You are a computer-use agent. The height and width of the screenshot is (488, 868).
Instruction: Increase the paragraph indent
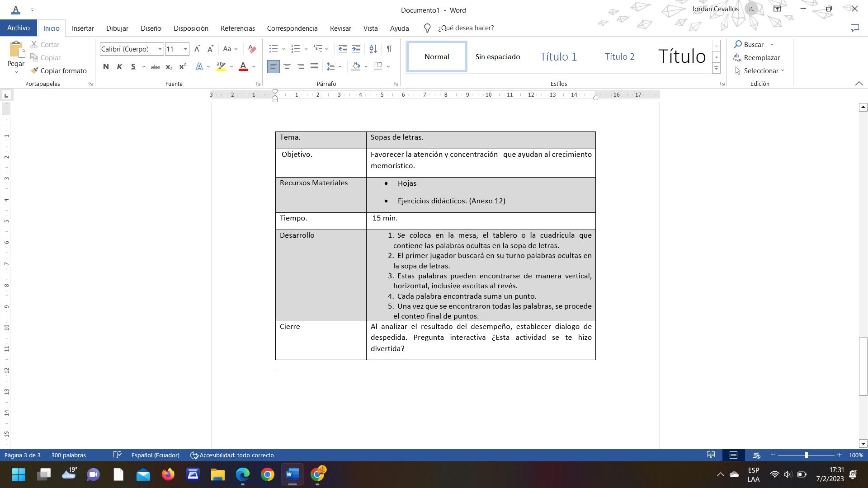coord(356,49)
